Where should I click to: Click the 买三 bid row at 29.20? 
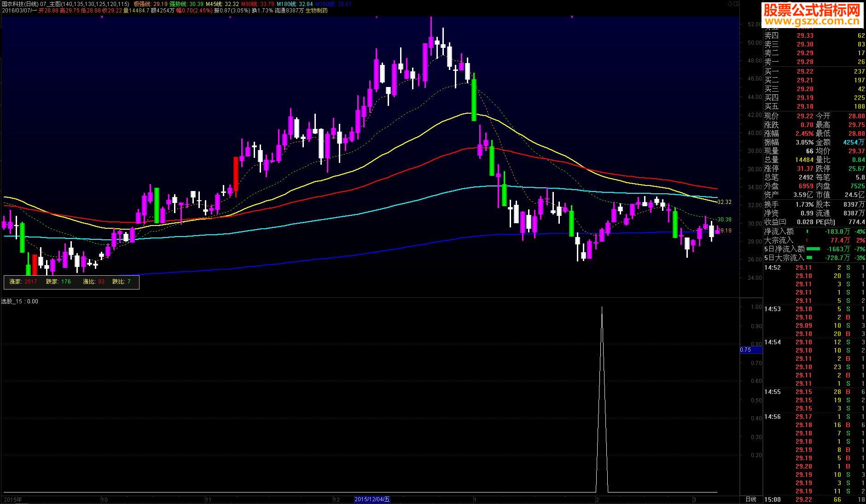(x=814, y=89)
